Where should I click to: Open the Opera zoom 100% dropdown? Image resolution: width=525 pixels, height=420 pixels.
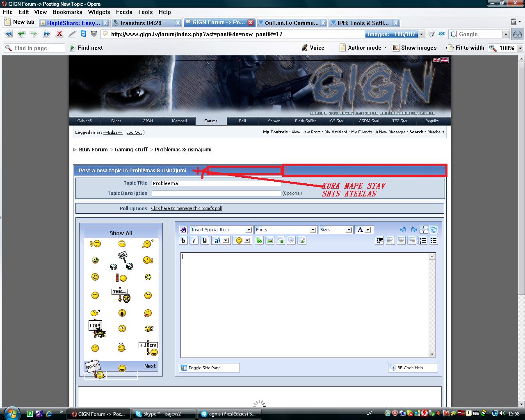click(x=520, y=48)
